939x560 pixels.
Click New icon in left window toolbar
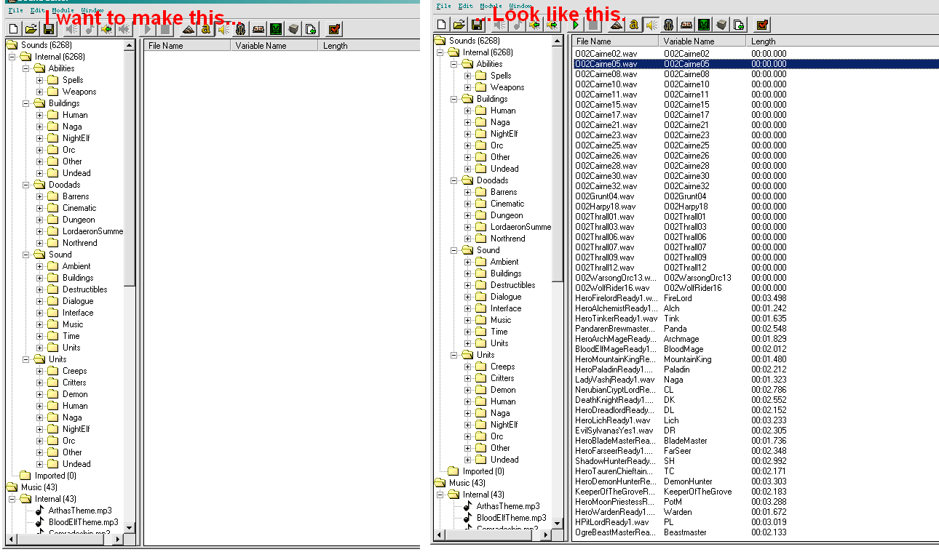click(x=13, y=29)
